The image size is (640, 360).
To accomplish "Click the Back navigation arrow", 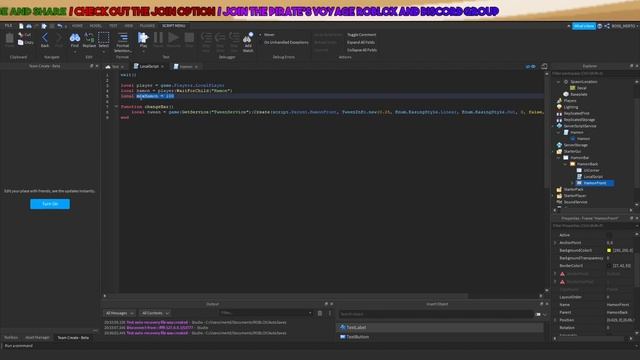I will [45, 38].
